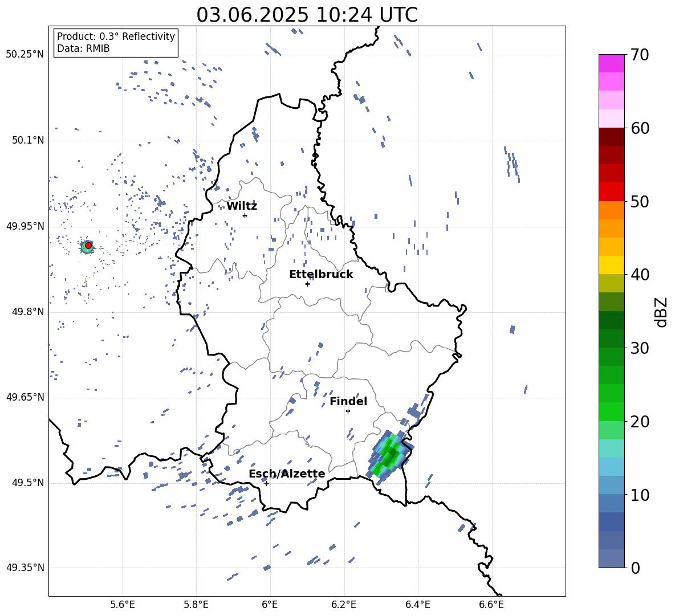Click the colorbar tick label 30
The width and height of the screenshot is (675, 616).
tap(639, 348)
